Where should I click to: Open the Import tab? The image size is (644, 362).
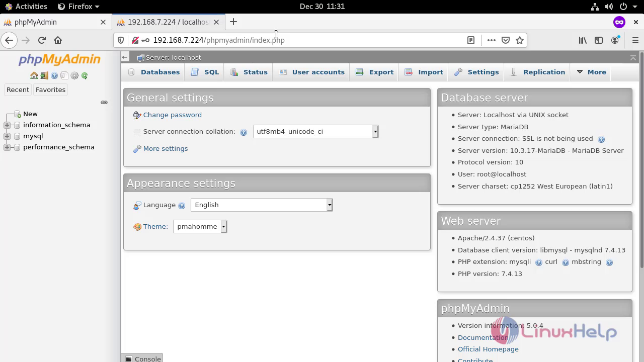pos(424,72)
